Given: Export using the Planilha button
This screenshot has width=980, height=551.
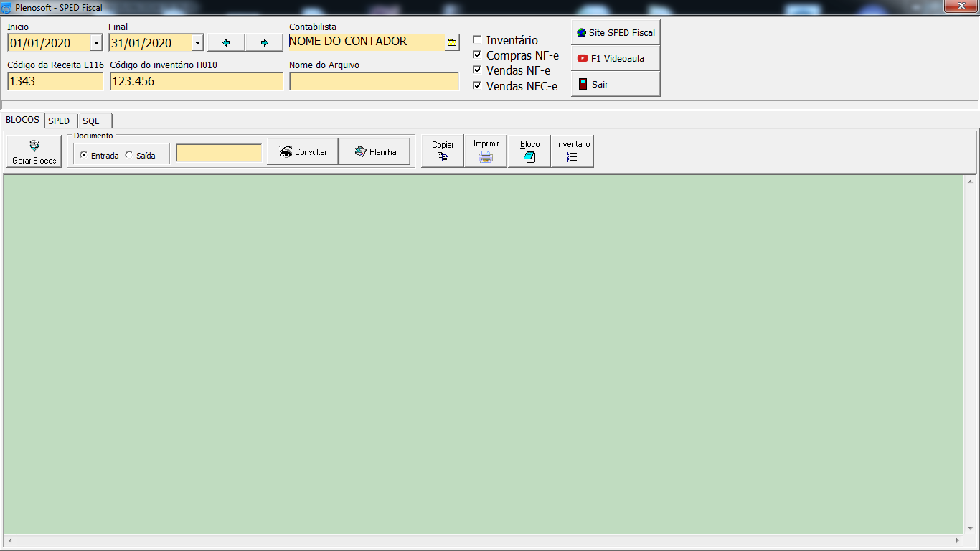Looking at the screenshot, I should pyautogui.click(x=374, y=151).
